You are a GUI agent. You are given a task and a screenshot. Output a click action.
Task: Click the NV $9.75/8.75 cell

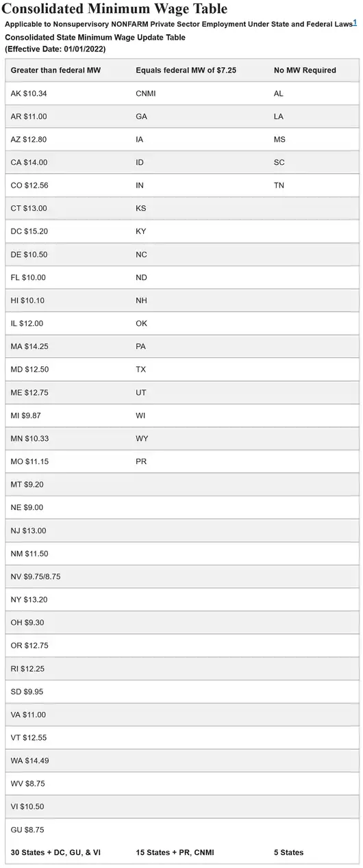[x=36, y=576]
